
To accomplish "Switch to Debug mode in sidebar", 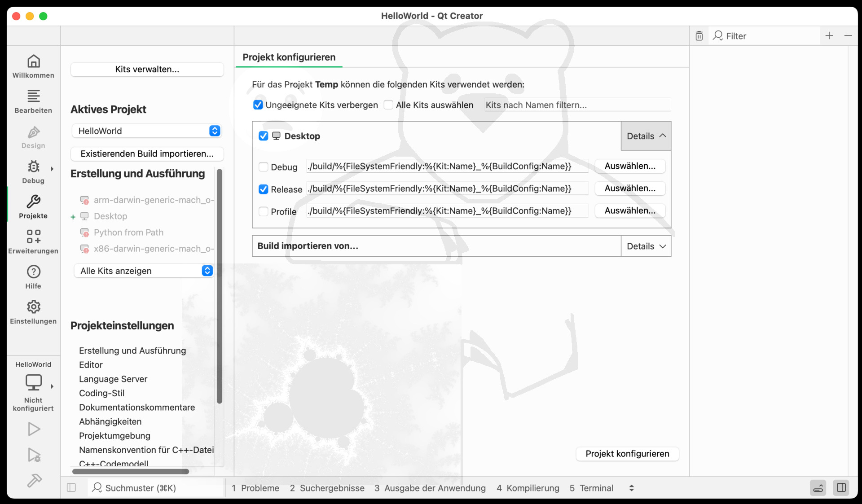I will pos(33,172).
